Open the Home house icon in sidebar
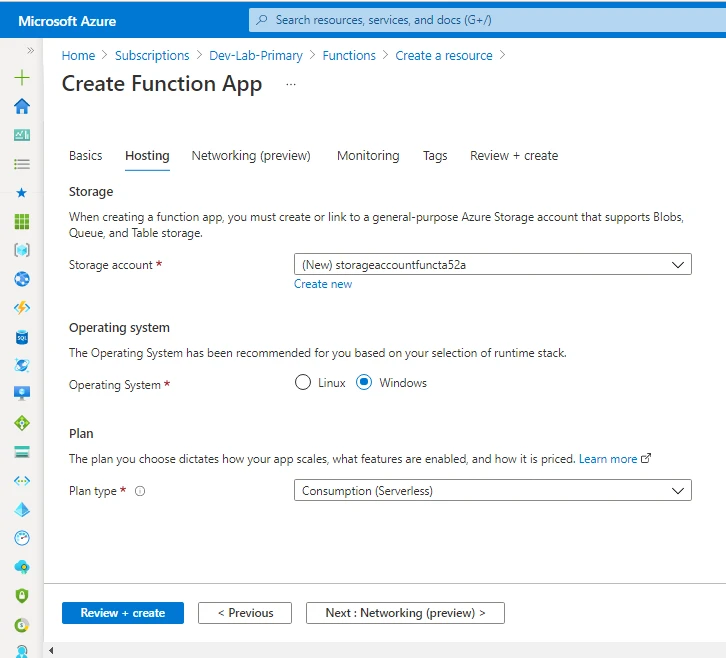Screen dimensions: 726x658 pos(22,106)
